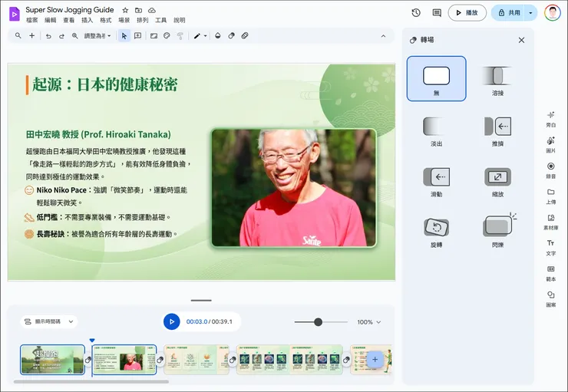Activate the select arrow cursor tool
The height and width of the screenshot is (392, 568).
124,36
